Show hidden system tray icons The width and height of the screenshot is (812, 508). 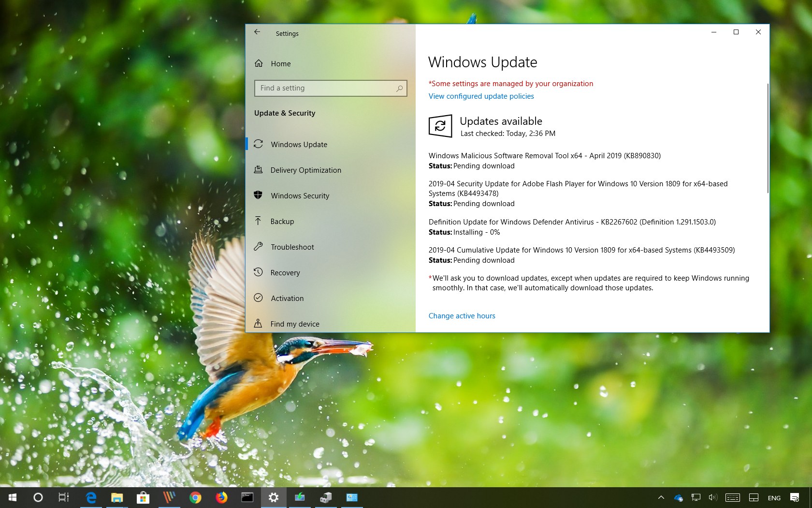[x=661, y=497]
